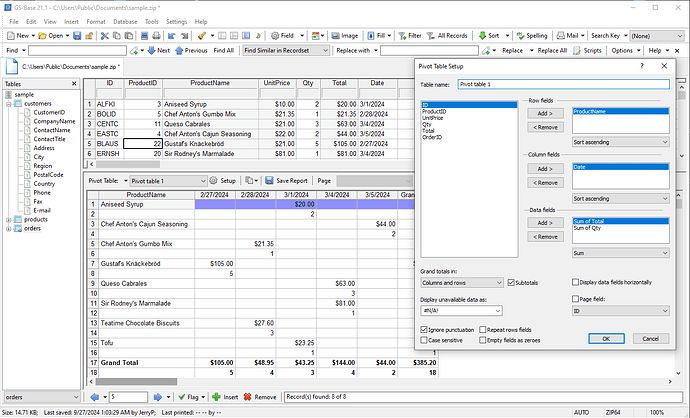Enable Repeat rows fields checkbox
The image size is (690, 418).
pyautogui.click(x=483, y=330)
